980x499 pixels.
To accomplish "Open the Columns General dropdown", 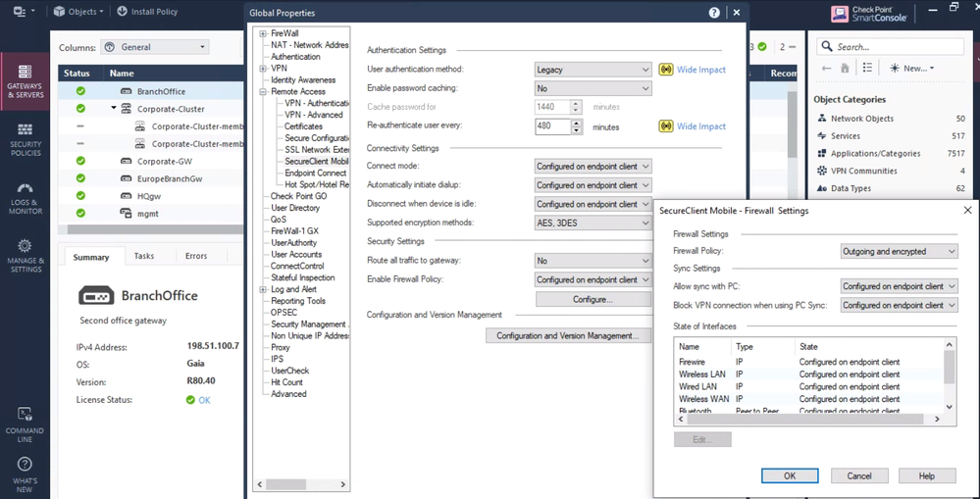I will pyautogui.click(x=155, y=47).
